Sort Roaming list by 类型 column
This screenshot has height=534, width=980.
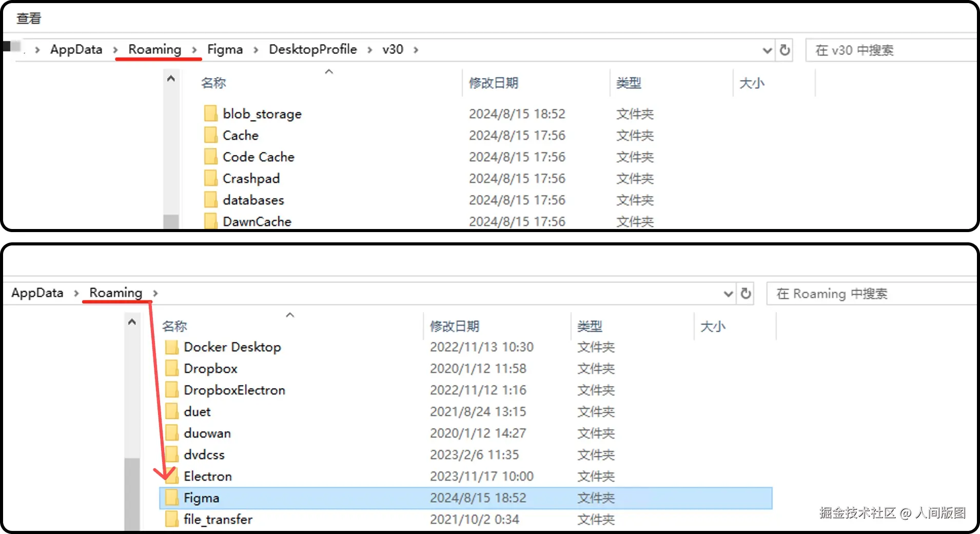(590, 326)
